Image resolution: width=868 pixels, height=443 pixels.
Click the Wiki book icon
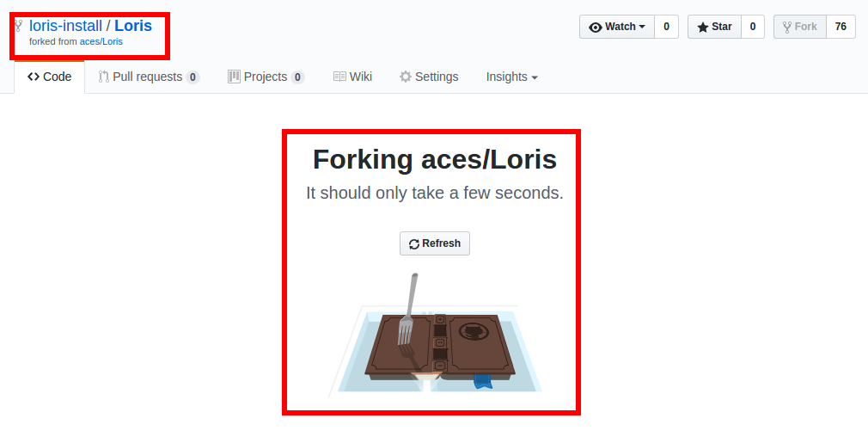tap(339, 77)
